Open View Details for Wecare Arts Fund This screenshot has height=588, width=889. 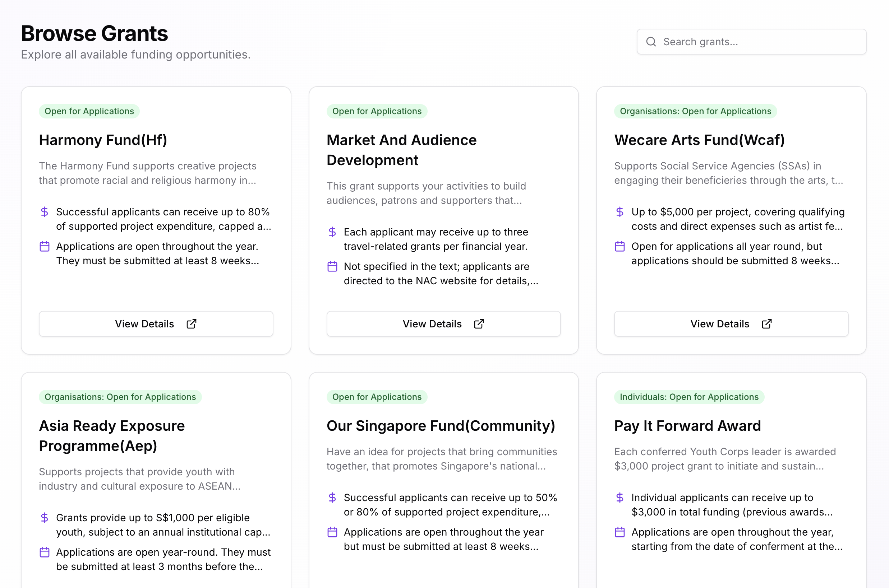point(731,324)
